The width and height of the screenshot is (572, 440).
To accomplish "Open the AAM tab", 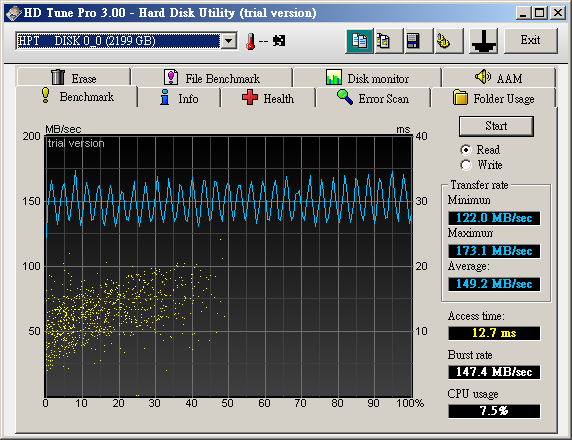I will (498, 77).
